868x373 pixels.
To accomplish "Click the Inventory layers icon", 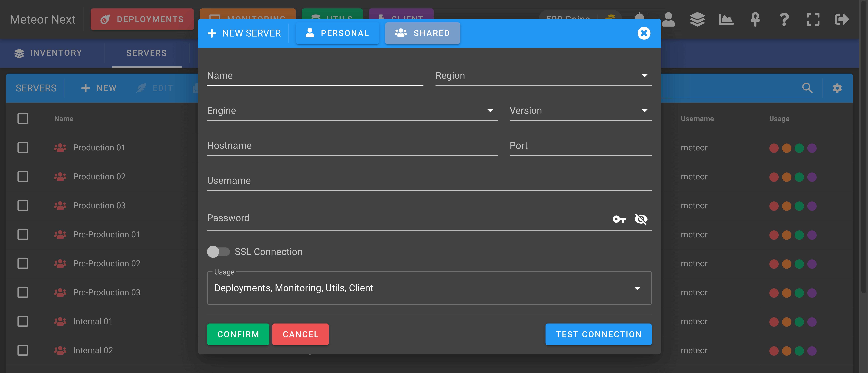I will point(19,53).
